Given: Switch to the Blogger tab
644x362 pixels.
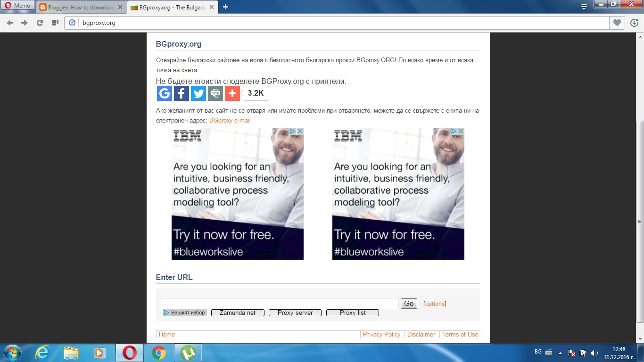Looking at the screenshot, I should coord(81,7).
